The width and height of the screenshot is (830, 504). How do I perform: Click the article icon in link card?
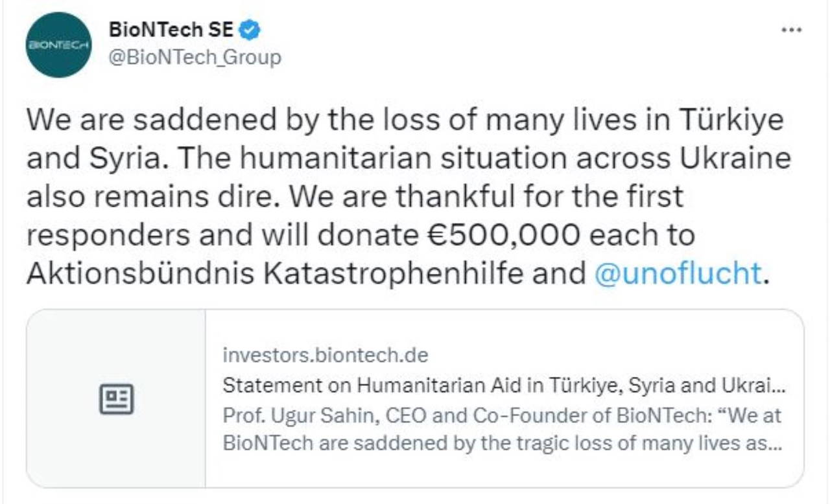(116, 398)
